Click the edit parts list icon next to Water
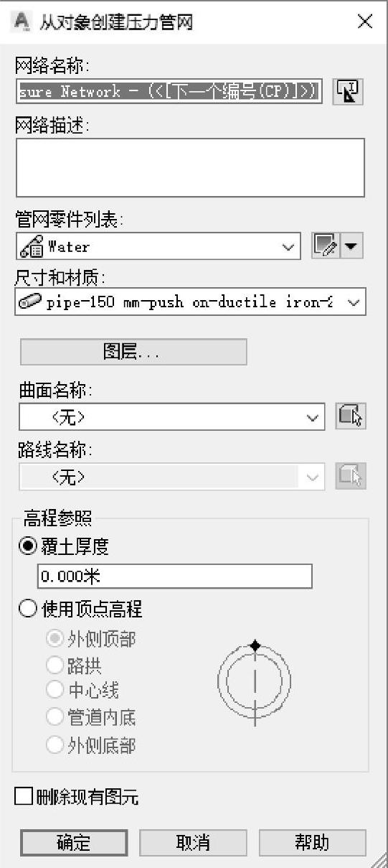Image resolution: width=388 pixels, height=868 pixels. pyautogui.click(x=325, y=246)
